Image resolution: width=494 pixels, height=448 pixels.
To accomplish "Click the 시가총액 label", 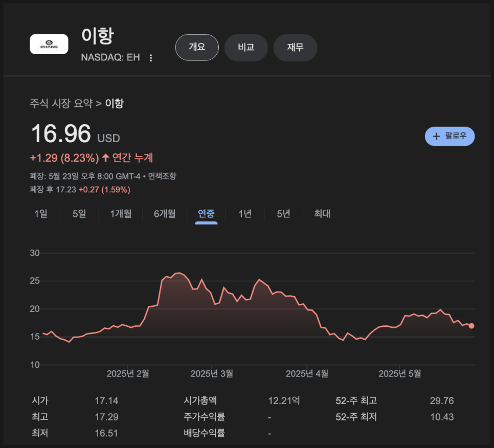I will (x=200, y=401).
